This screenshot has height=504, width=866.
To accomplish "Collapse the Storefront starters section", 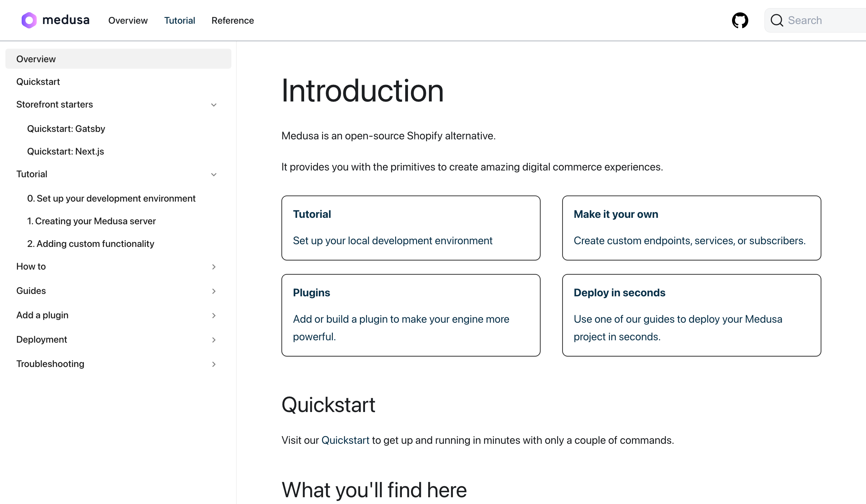I will [x=214, y=105].
